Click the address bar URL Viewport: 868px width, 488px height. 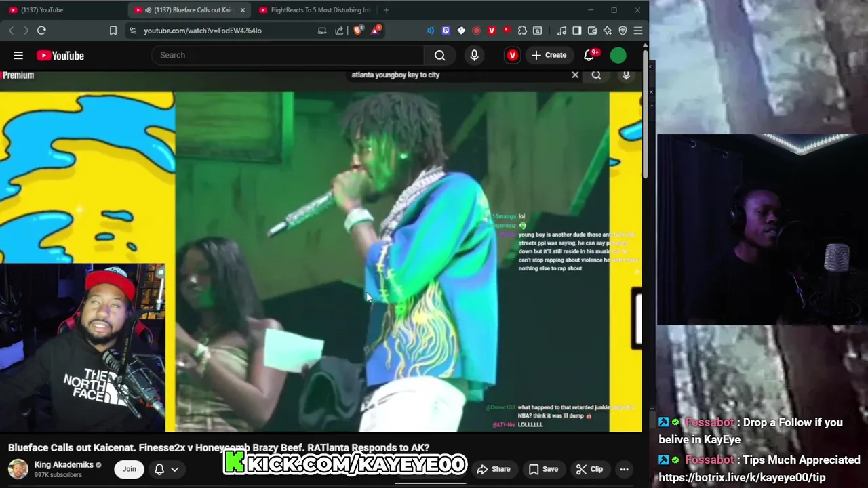(203, 30)
